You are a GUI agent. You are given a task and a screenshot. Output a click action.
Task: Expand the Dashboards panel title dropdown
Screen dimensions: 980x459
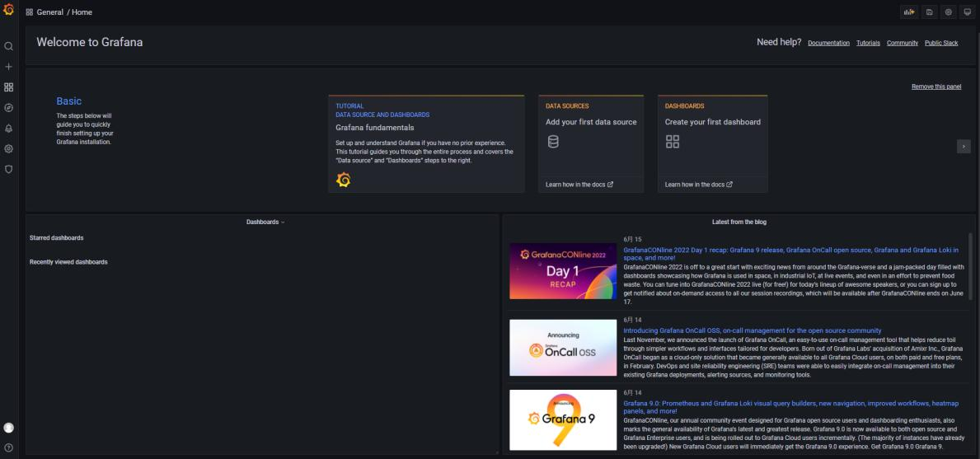point(265,222)
